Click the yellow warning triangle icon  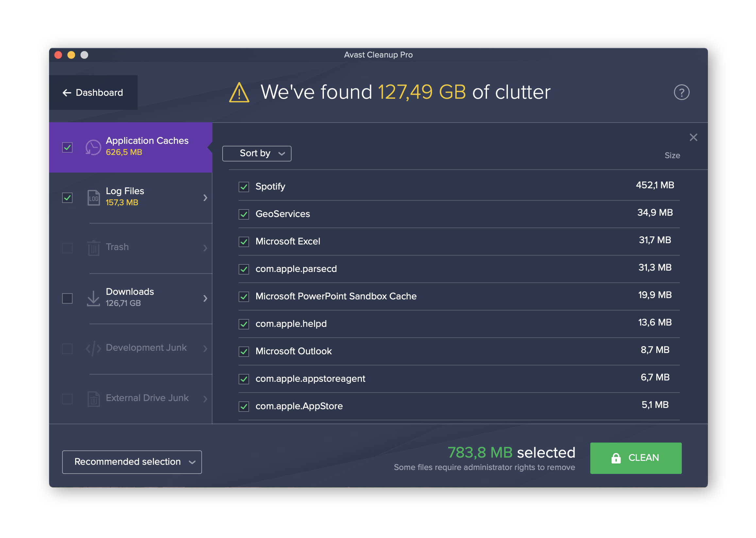(x=239, y=92)
